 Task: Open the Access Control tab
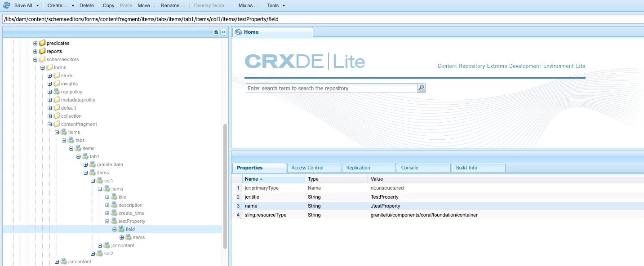point(314,168)
